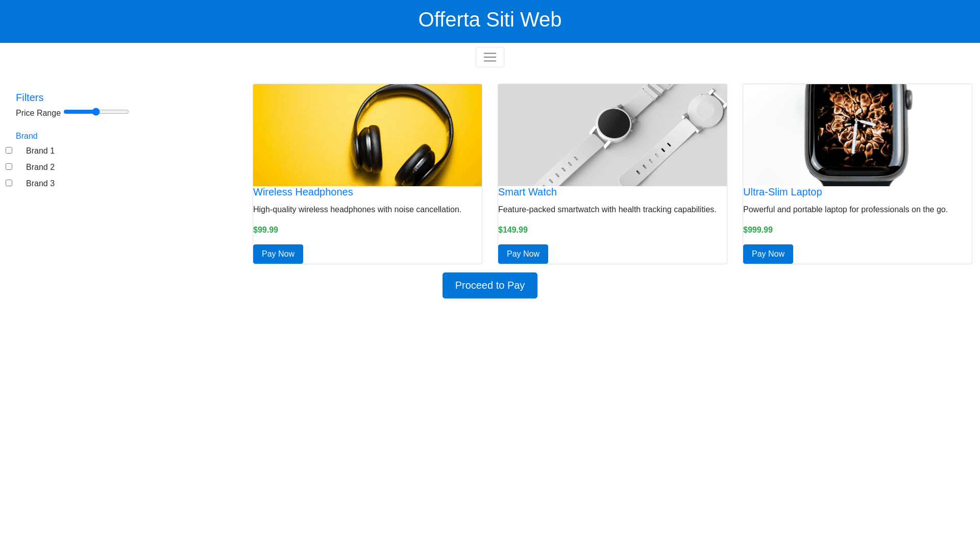Select the Filters heading
980x551 pixels.
[30, 97]
